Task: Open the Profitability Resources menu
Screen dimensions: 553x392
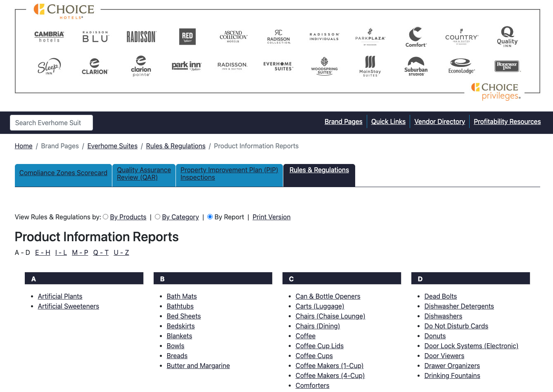Action: [507, 121]
